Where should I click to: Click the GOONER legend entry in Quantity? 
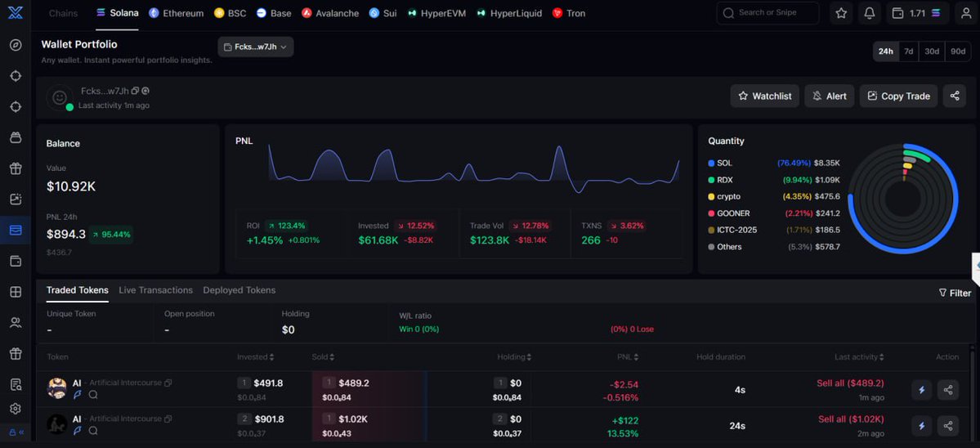point(774,213)
